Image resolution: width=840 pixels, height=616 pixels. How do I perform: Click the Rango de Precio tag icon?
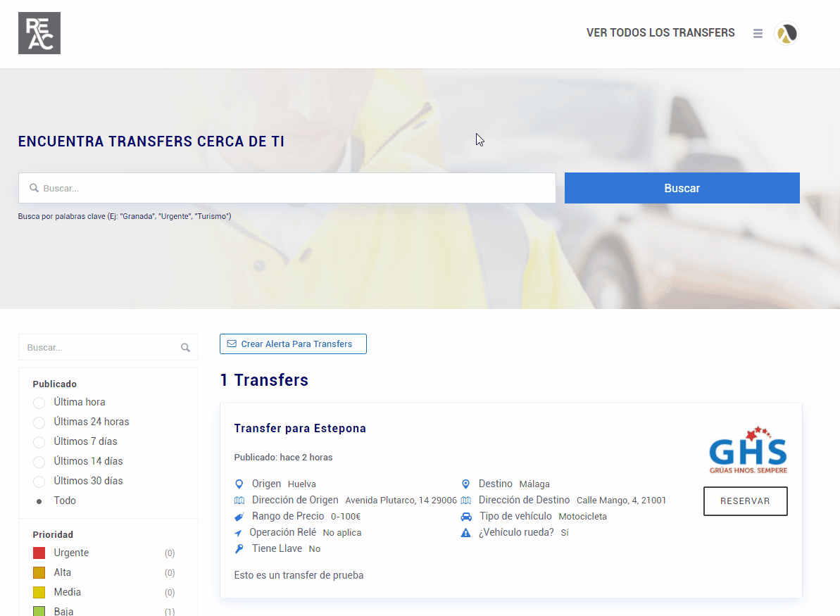pos(239,517)
